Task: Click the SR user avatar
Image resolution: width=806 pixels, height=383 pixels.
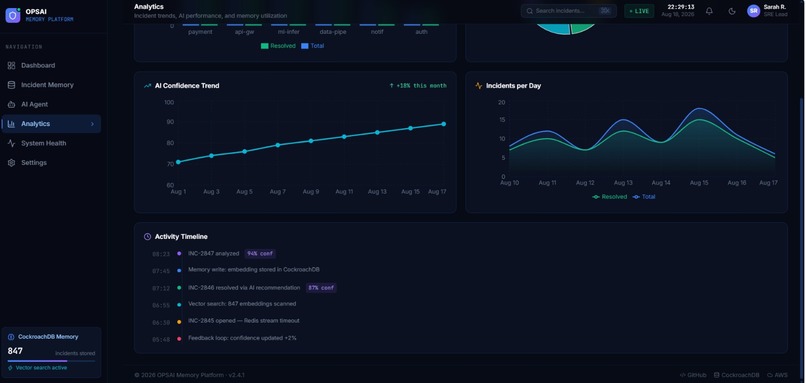Action: (x=754, y=11)
